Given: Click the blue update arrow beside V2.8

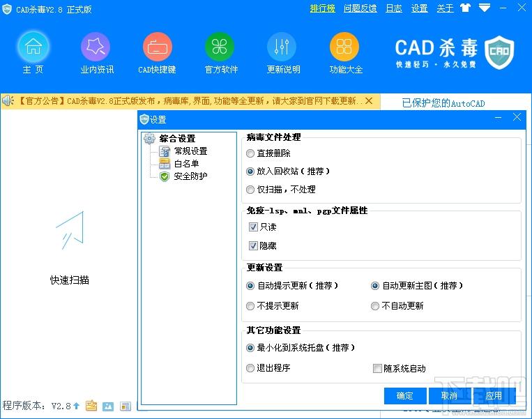Looking at the screenshot, I should 76,406.
